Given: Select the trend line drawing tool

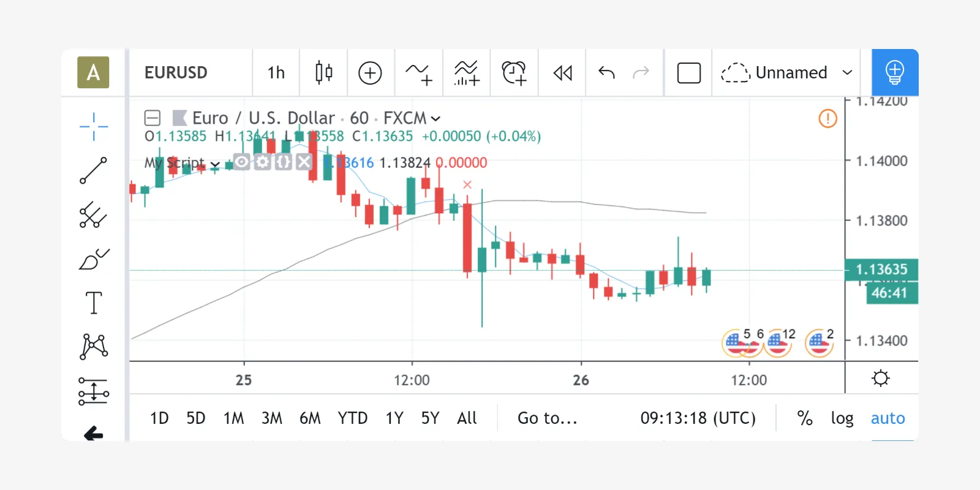Looking at the screenshot, I should [x=94, y=170].
